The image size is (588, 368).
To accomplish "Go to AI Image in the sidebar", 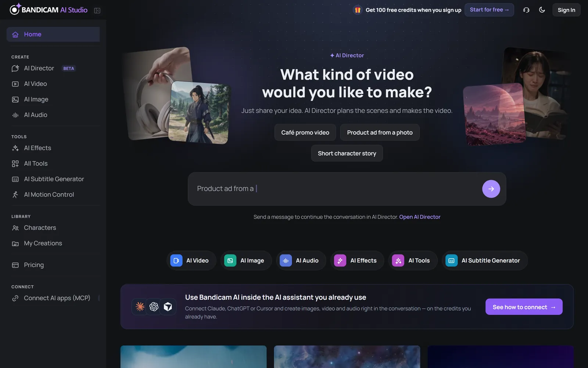I will pos(53,99).
